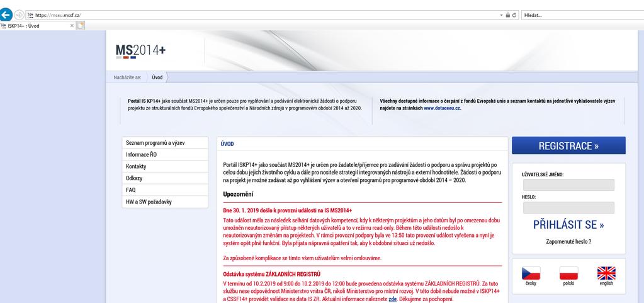
Task: Click the Uživatelské jméno input field
Action: [568, 185]
